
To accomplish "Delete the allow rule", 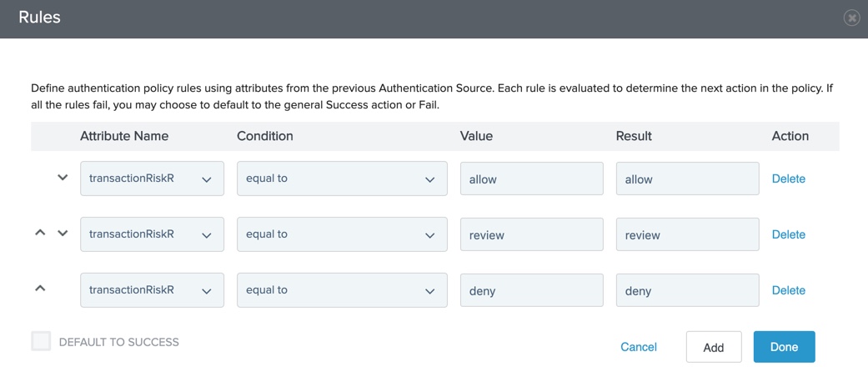I will pos(788,178).
